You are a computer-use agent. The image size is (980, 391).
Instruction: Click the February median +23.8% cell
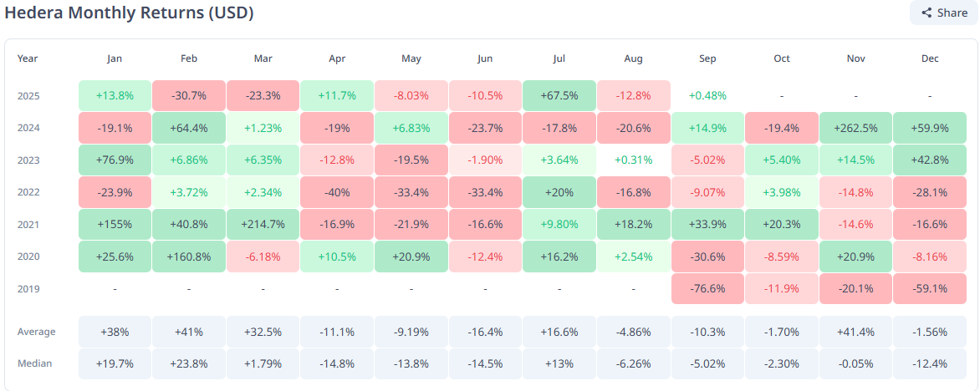point(189,363)
